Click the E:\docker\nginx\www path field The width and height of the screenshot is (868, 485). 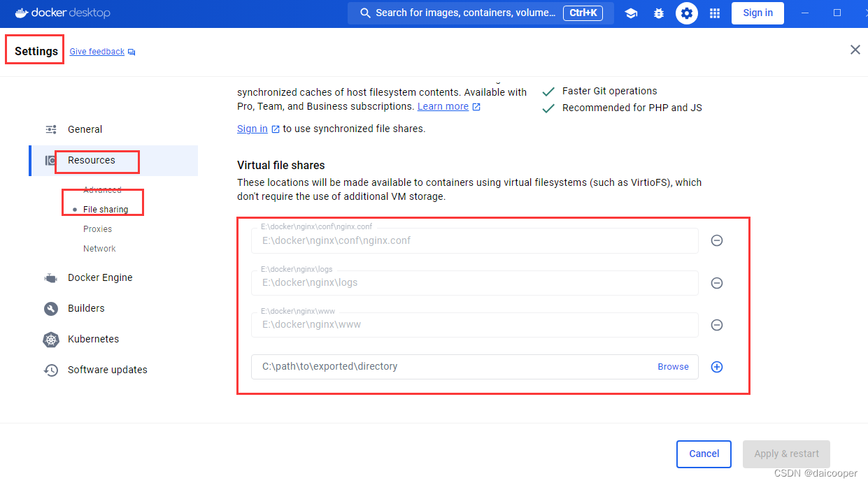(475, 325)
